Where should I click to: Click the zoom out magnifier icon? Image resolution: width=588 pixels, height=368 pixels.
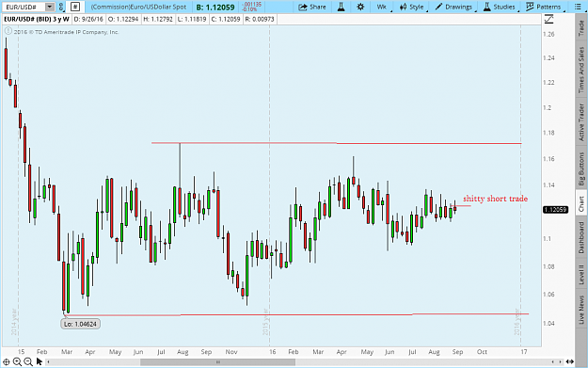pos(28,362)
